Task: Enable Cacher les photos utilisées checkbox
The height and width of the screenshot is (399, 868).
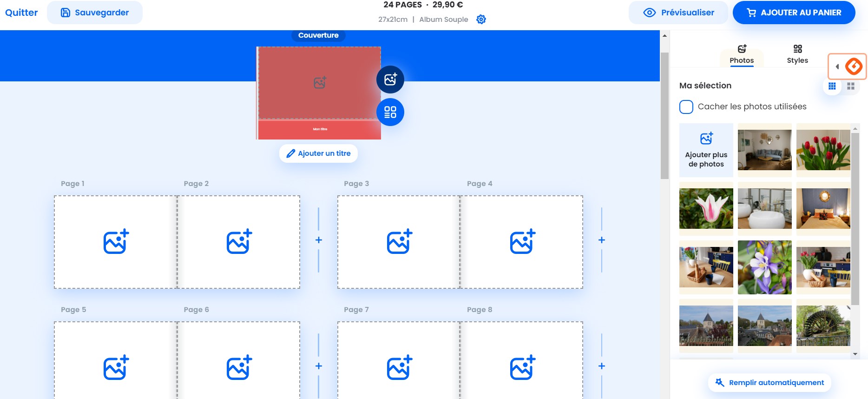Action: pos(686,107)
